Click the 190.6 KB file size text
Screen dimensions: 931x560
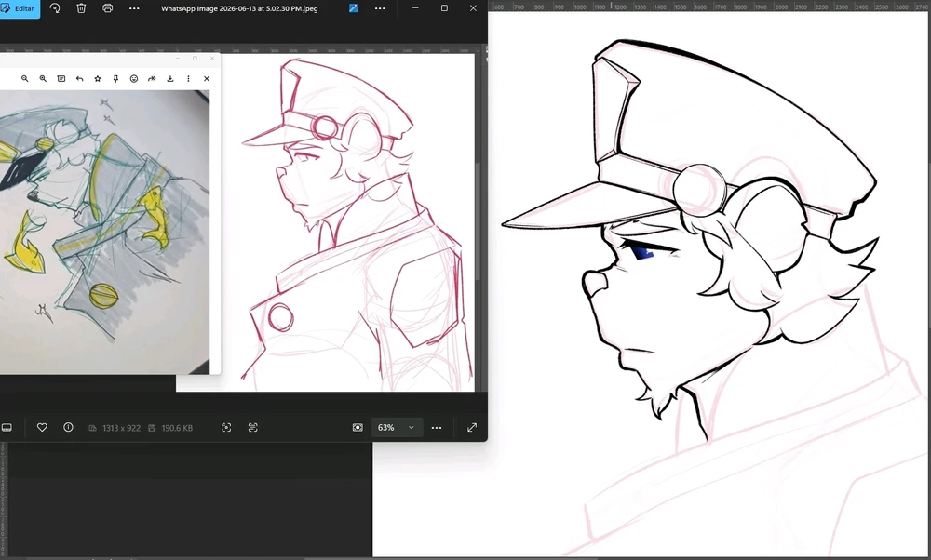[177, 428]
